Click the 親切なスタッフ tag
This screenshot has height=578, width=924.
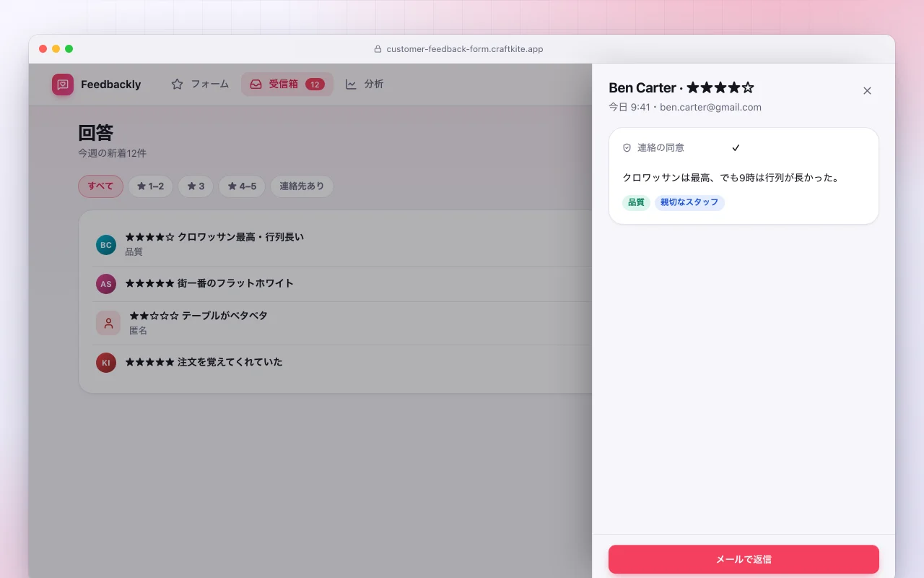point(689,202)
